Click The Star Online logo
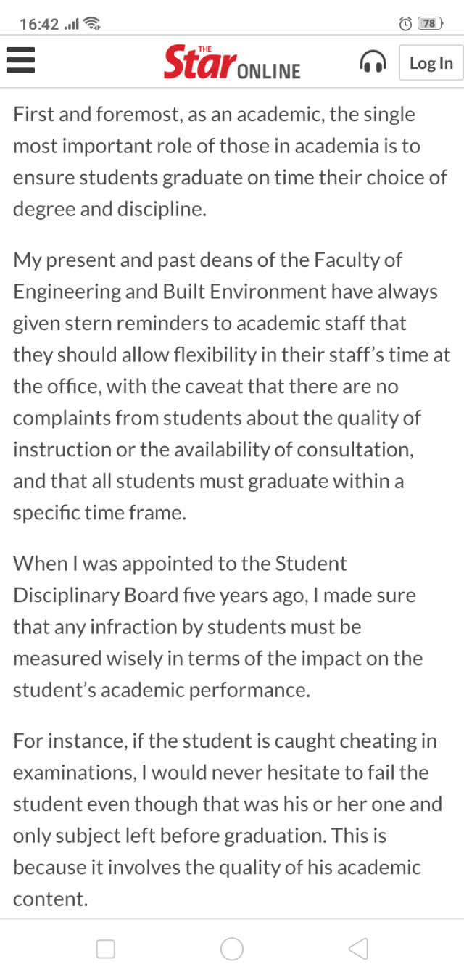The image size is (464, 980). coord(232,62)
